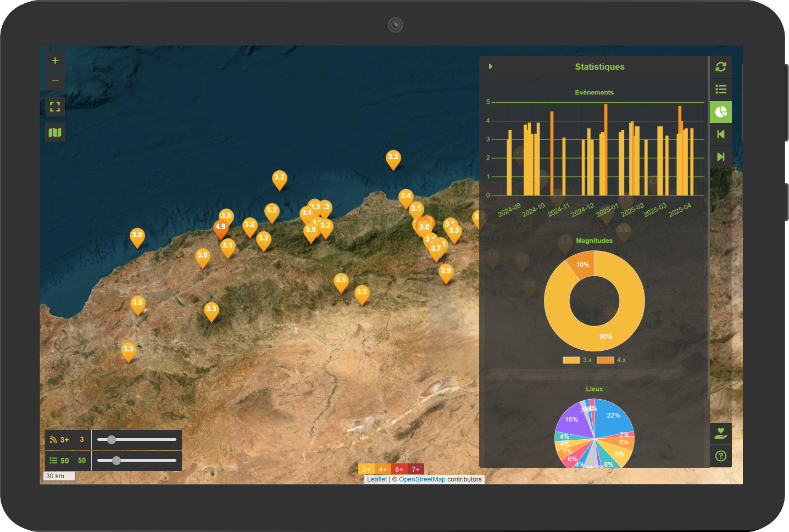Screen dimensions: 789x532
Task: Click the event count slider handle
Action: pos(116,461)
